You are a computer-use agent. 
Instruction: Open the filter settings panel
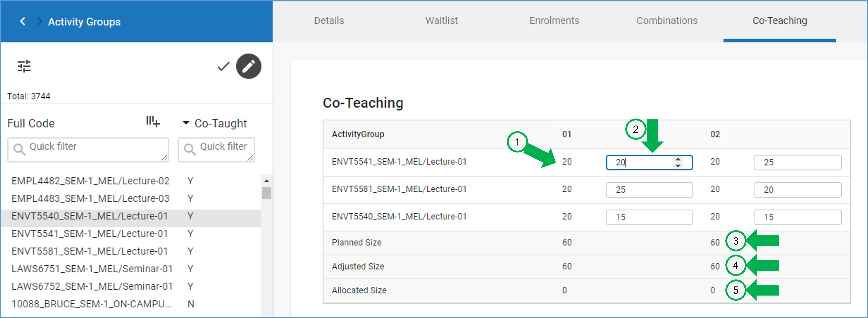tap(24, 66)
